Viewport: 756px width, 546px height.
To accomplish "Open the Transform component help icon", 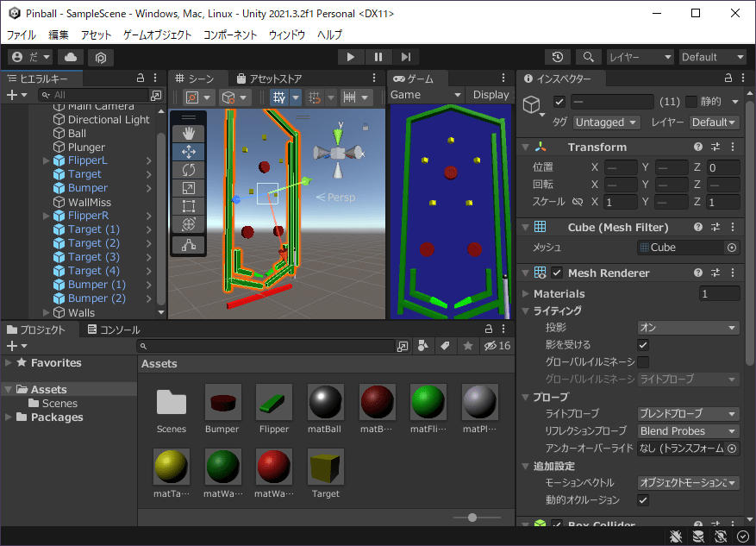I will [698, 147].
